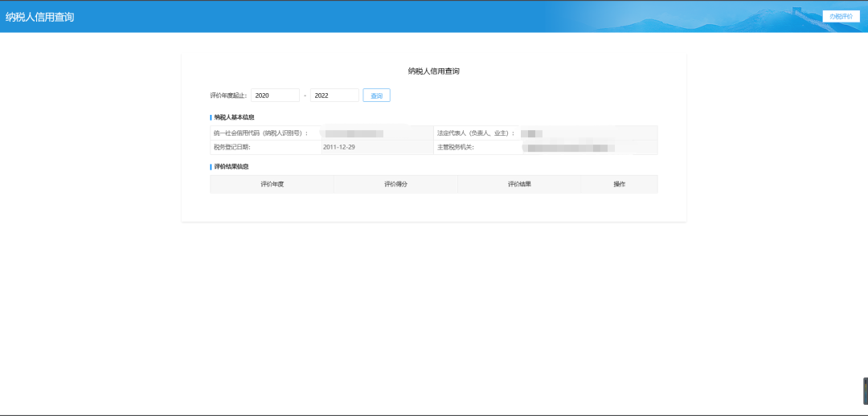The image size is (868, 416).
Task: Click the date value 2011-12-29
Action: tap(339, 147)
